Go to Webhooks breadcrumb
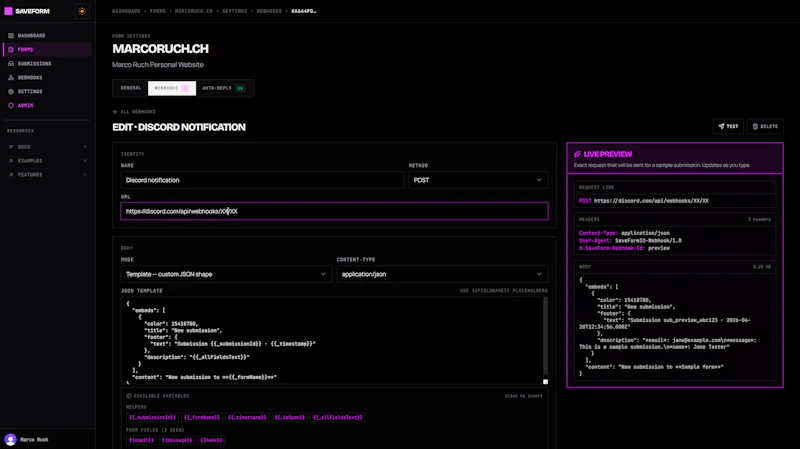 click(269, 11)
